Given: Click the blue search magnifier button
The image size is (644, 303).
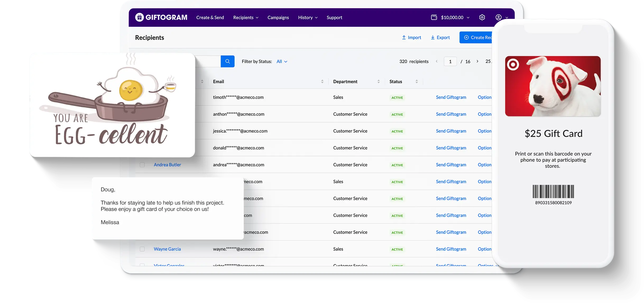Looking at the screenshot, I should pos(227,61).
